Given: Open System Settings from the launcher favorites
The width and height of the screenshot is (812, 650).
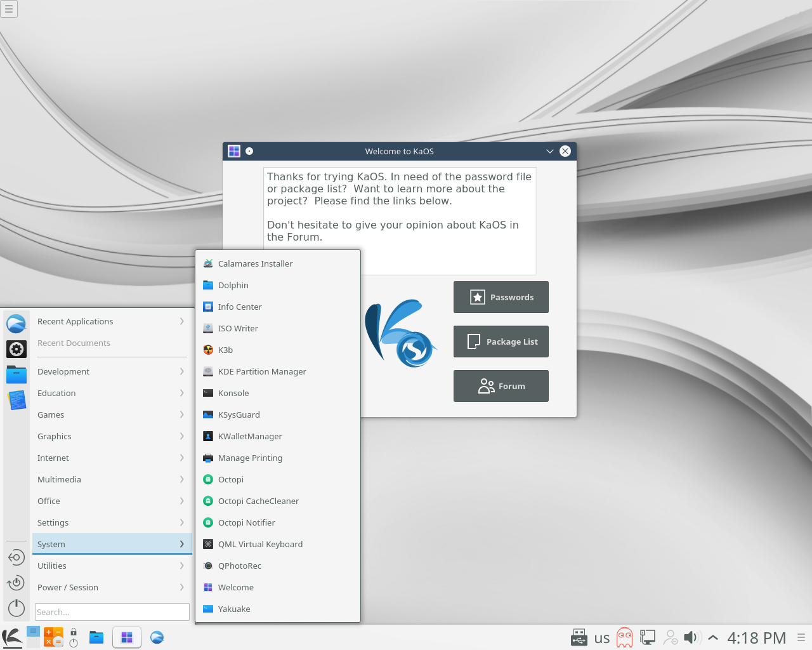Looking at the screenshot, I should [16, 349].
